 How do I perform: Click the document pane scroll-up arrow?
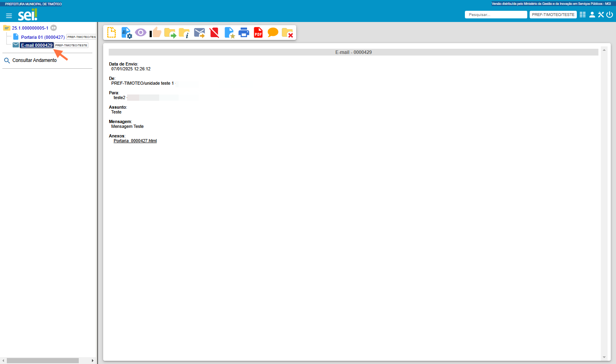click(x=604, y=50)
